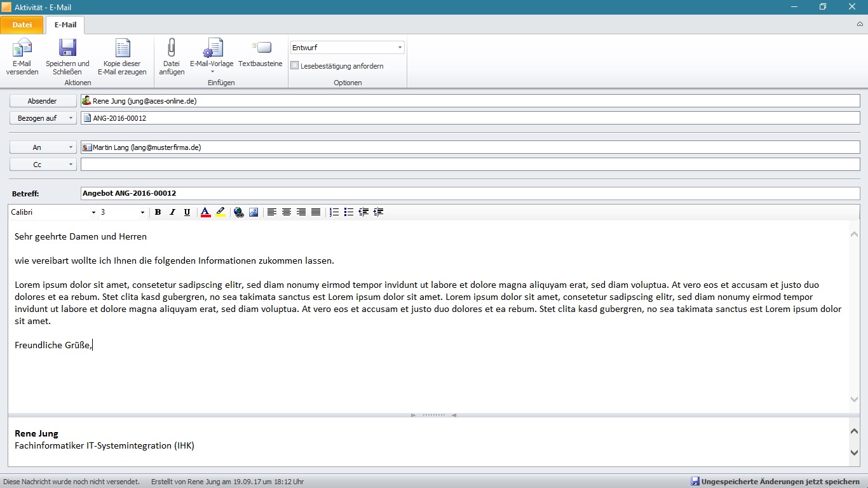Start a numbered list
Viewport: 868px width, 488px height.
334,212
